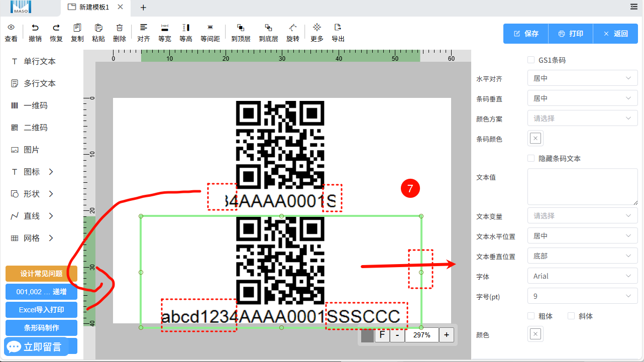The width and height of the screenshot is (644, 362).
Task: Click the 条形码制作 button
Action: click(x=41, y=328)
